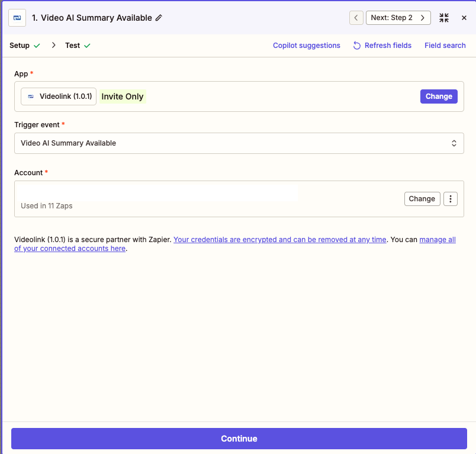Click the pencil icon to rename step
Screen dimensions: 476x454
pos(159,18)
